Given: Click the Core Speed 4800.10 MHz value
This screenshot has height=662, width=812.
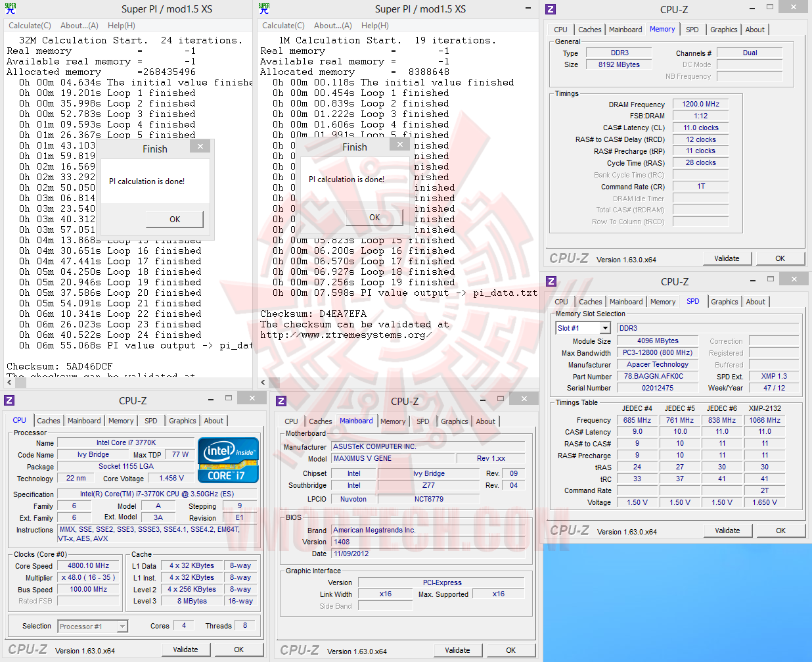Looking at the screenshot, I should [89, 565].
